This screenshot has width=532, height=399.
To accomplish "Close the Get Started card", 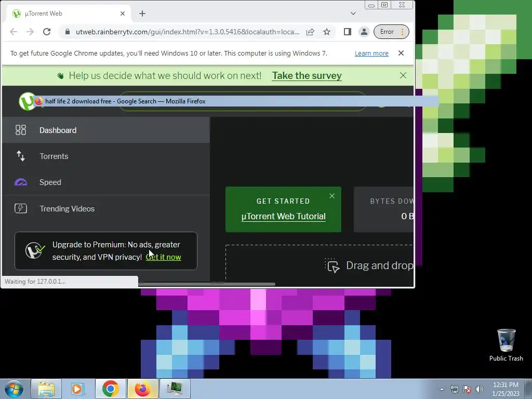I will [x=332, y=196].
